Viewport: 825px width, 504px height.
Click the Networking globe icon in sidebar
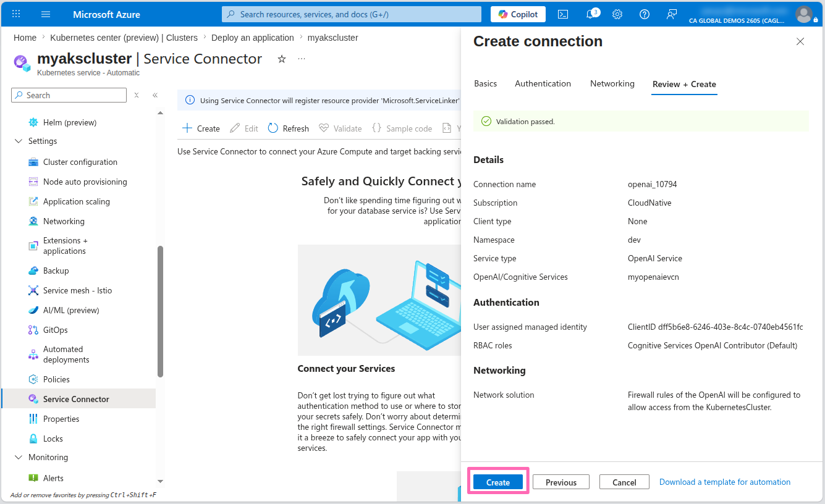[33, 221]
